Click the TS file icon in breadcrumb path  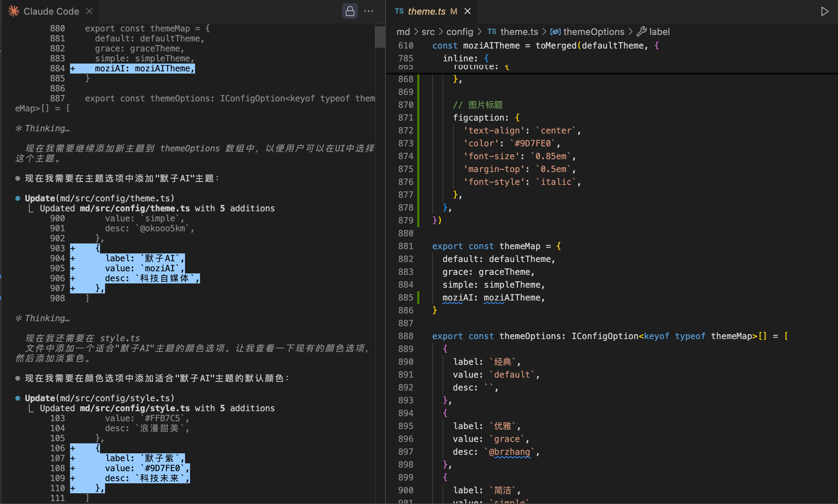(492, 32)
